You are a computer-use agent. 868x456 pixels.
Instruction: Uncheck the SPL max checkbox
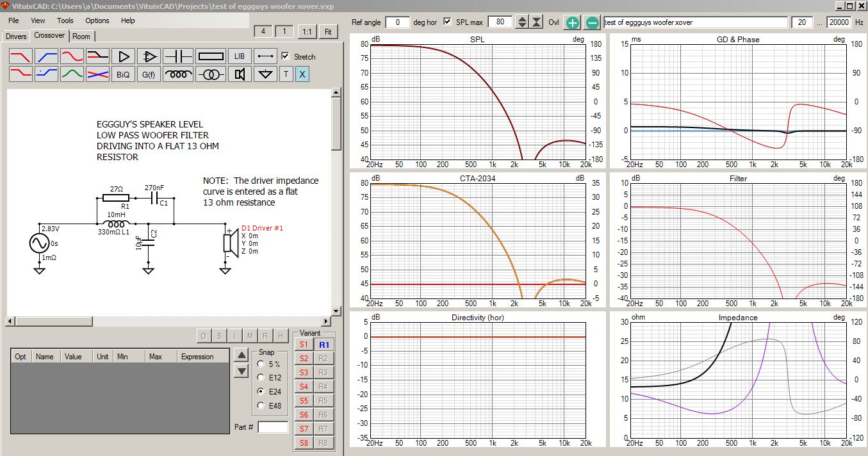click(x=447, y=22)
